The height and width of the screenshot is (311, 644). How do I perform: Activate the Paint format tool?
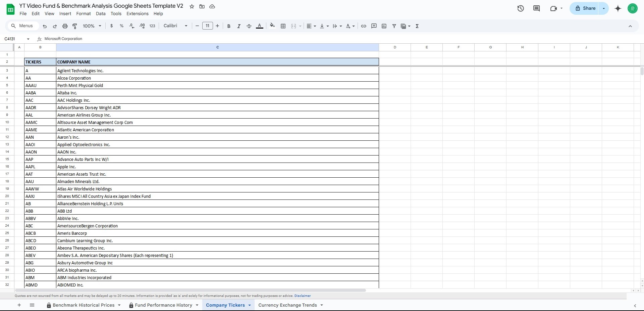pos(75,26)
